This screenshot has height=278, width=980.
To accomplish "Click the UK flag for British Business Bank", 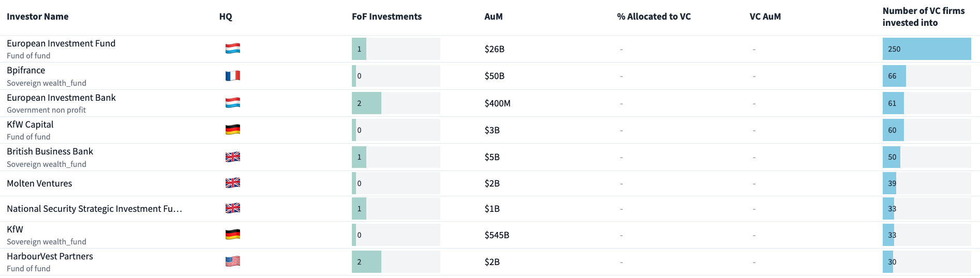I will 233,157.
